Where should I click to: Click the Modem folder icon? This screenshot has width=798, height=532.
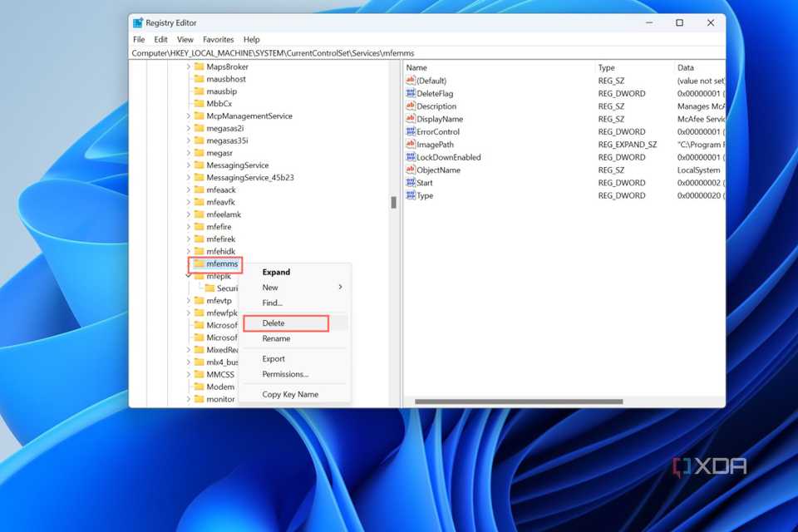[199, 387]
